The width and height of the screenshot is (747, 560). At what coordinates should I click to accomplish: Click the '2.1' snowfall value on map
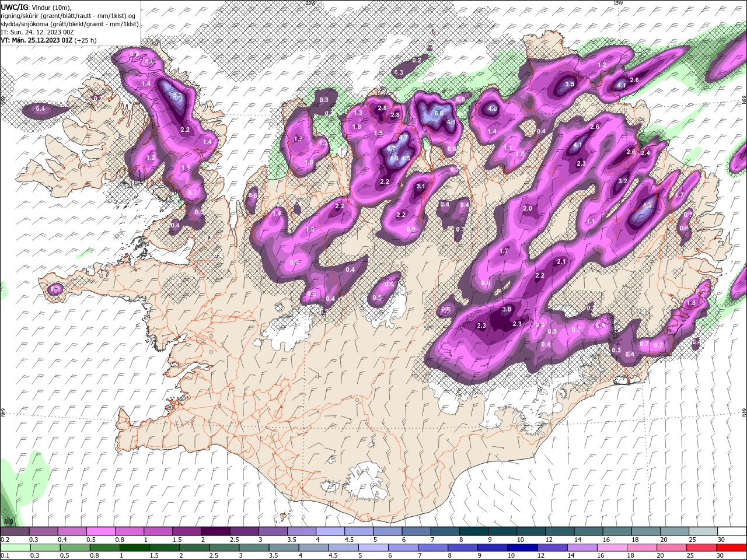561,262
